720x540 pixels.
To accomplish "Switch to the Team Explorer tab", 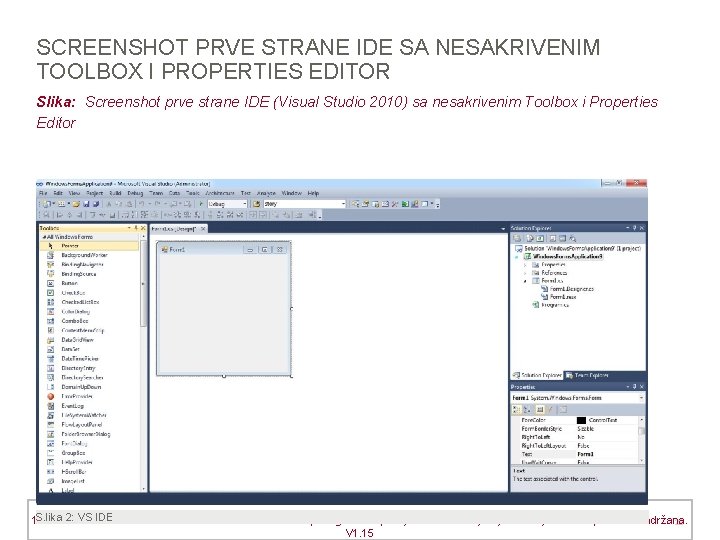I will [x=587, y=375].
